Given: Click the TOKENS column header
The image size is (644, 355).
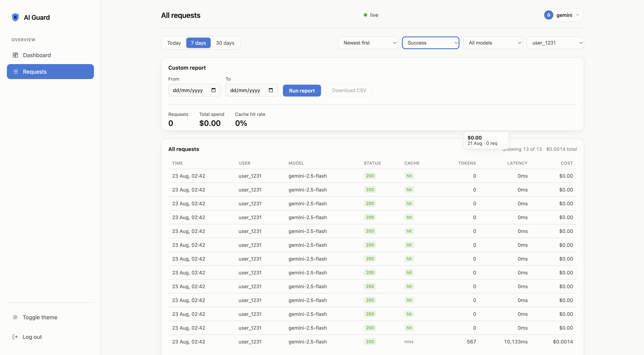Looking at the screenshot, I should (x=467, y=163).
